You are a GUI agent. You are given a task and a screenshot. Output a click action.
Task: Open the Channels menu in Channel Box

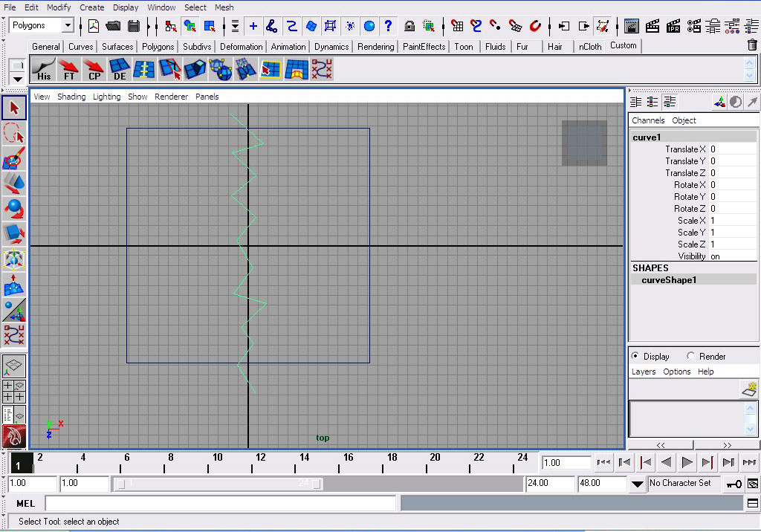coord(648,120)
